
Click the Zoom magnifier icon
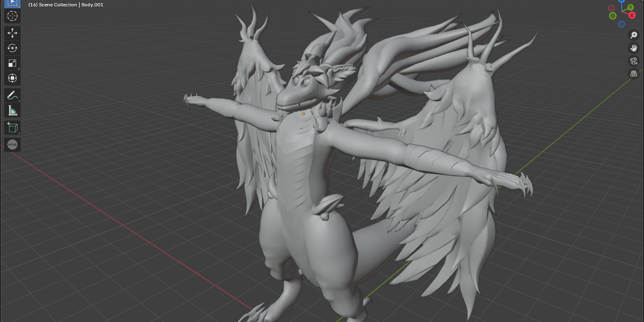(634, 35)
